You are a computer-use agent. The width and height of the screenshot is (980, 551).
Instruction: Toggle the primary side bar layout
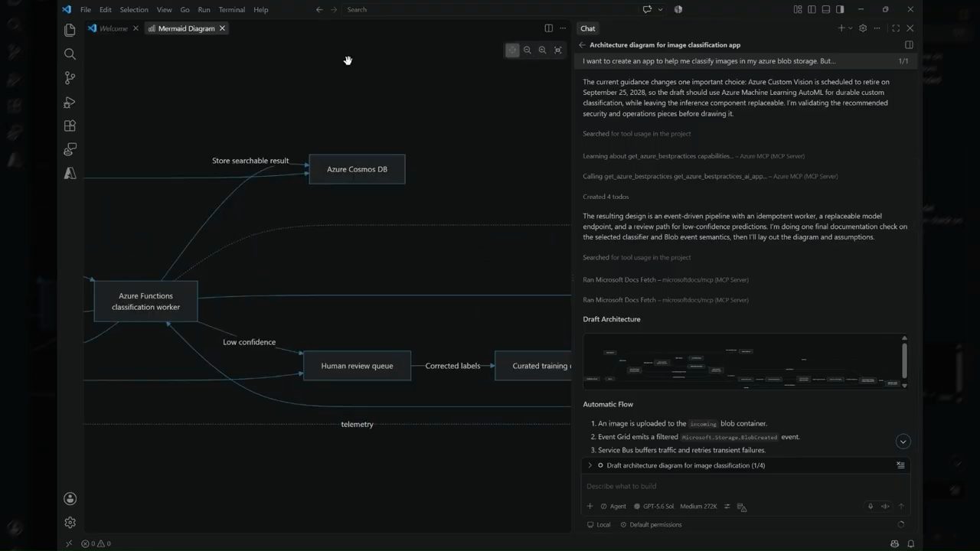(x=812, y=9)
